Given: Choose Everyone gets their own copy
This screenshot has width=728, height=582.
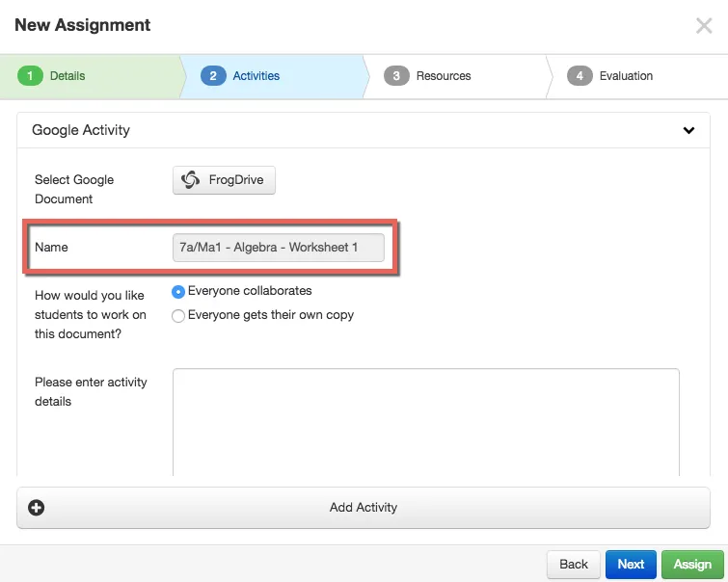Looking at the screenshot, I should 178,316.
